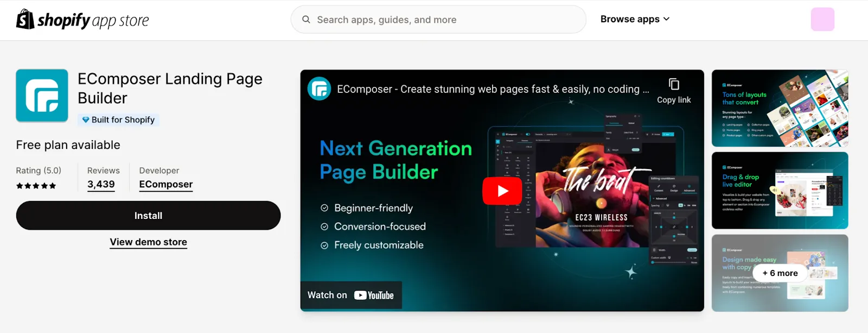The width and height of the screenshot is (868, 333).
Task: Open the EComposer app logo tile
Action: [x=42, y=96]
